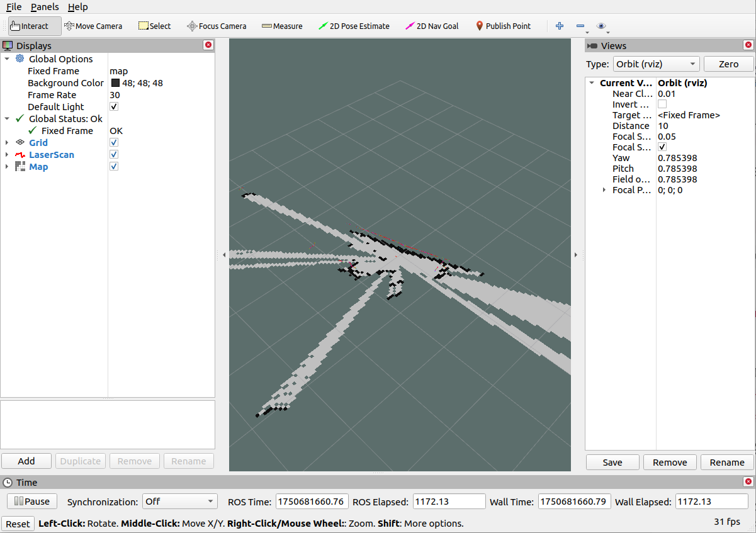Collapse the Current View tree
756x533 pixels.
point(592,82)
